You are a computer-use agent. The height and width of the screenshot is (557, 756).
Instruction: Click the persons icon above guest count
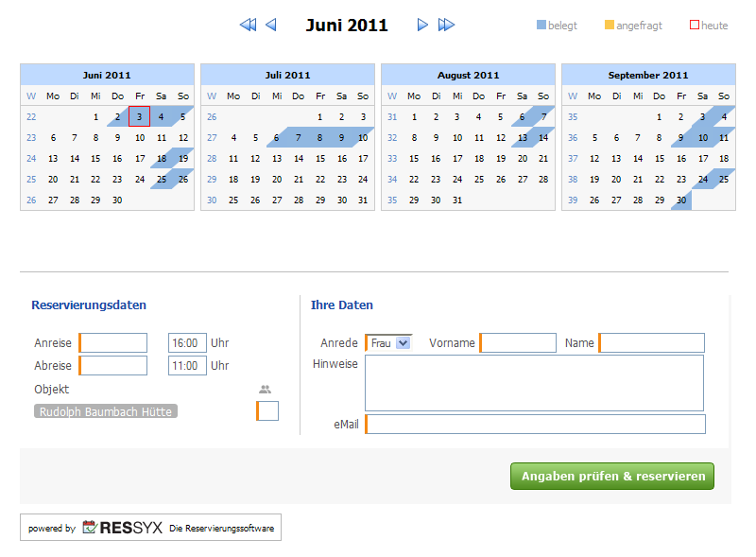265,389
